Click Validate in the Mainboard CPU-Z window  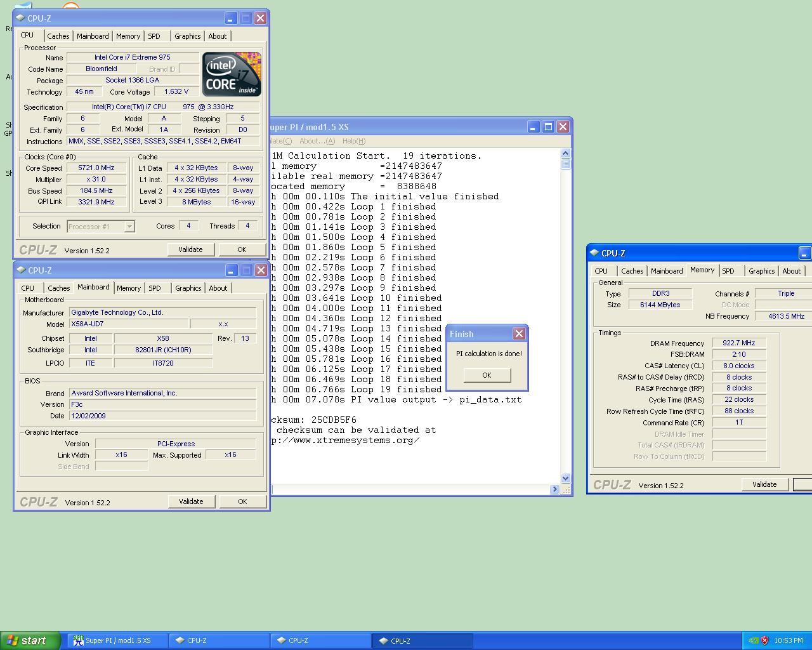pyautogui.click(x=191, y=501)
